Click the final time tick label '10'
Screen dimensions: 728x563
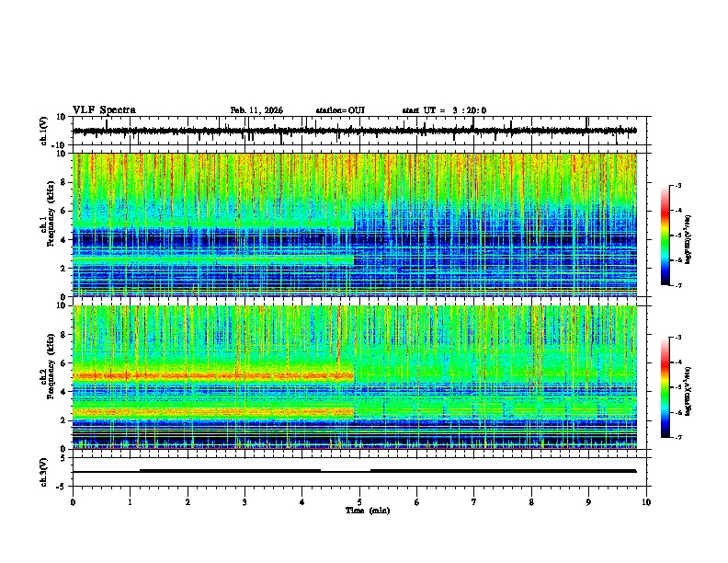pos(646,502)
